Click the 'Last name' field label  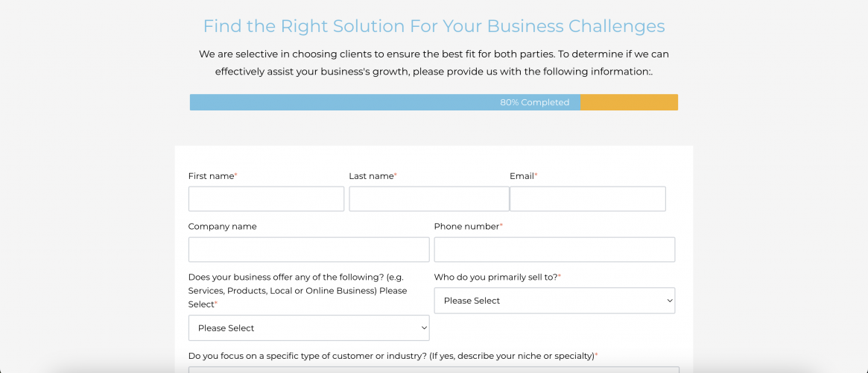coord(371,176)
